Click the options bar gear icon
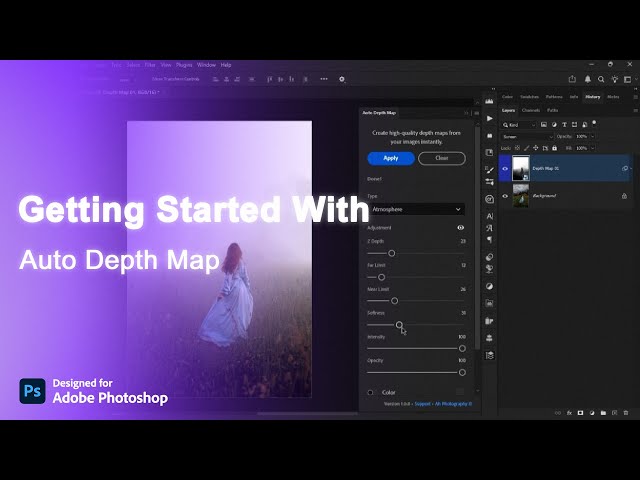640x480 pixels. coord(342,79)
